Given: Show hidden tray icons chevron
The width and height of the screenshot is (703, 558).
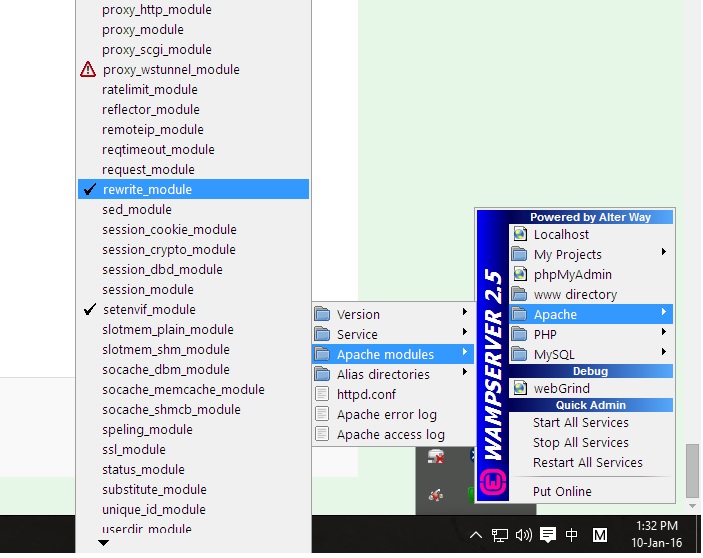Looking at the screenshot, I should pos(476,535).
